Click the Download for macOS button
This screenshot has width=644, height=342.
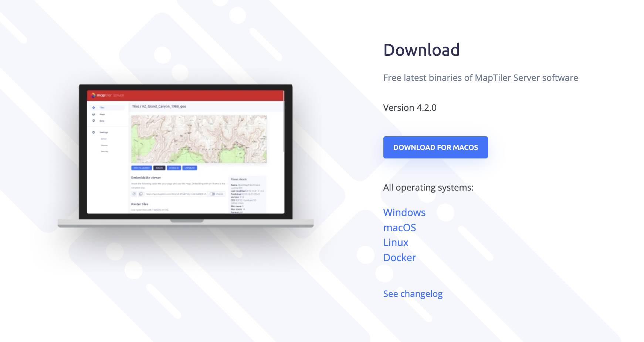click(435, 147)
